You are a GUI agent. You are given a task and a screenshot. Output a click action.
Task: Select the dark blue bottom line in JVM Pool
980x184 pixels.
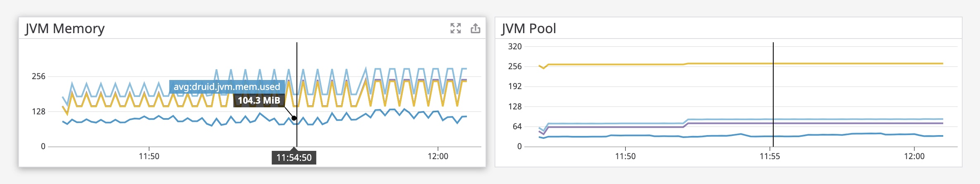pos(827,135)
